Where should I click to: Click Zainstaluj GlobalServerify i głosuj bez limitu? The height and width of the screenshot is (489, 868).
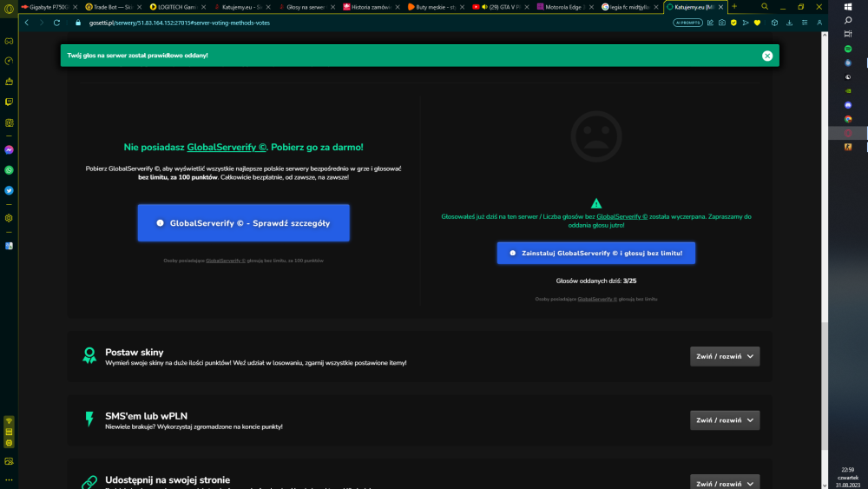coord(595,253)
